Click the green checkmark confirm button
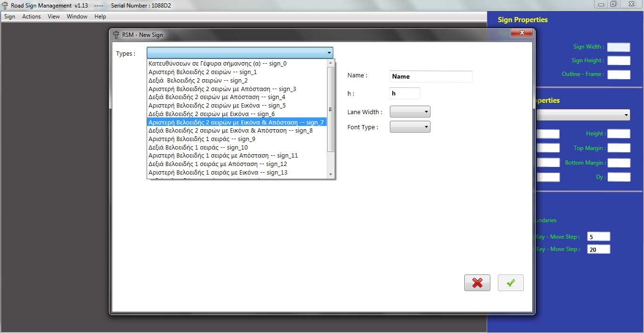Screen dimensions: 644x333 point(511,283)
